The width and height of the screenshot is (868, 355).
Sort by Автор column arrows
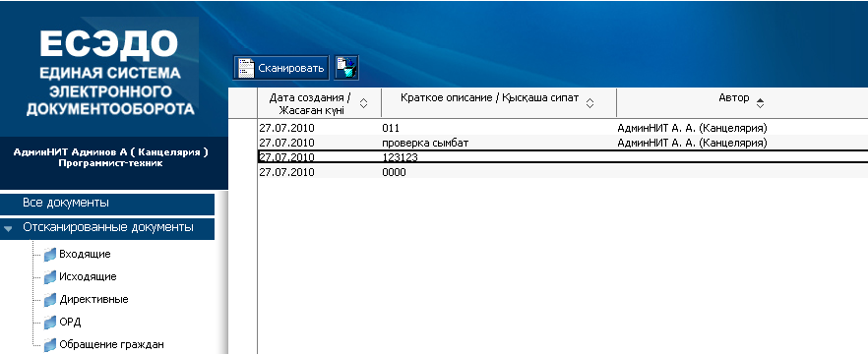pos(760,103)
